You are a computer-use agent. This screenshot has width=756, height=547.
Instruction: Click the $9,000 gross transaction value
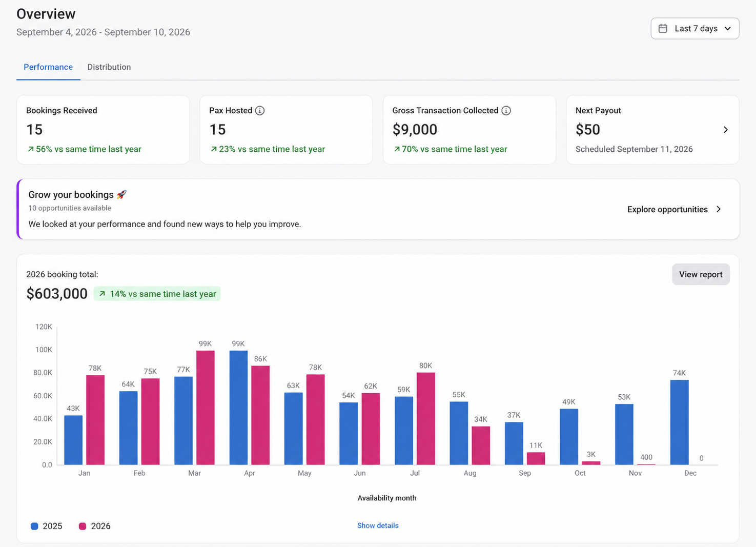pyautogui.click(x=415, y=130)
